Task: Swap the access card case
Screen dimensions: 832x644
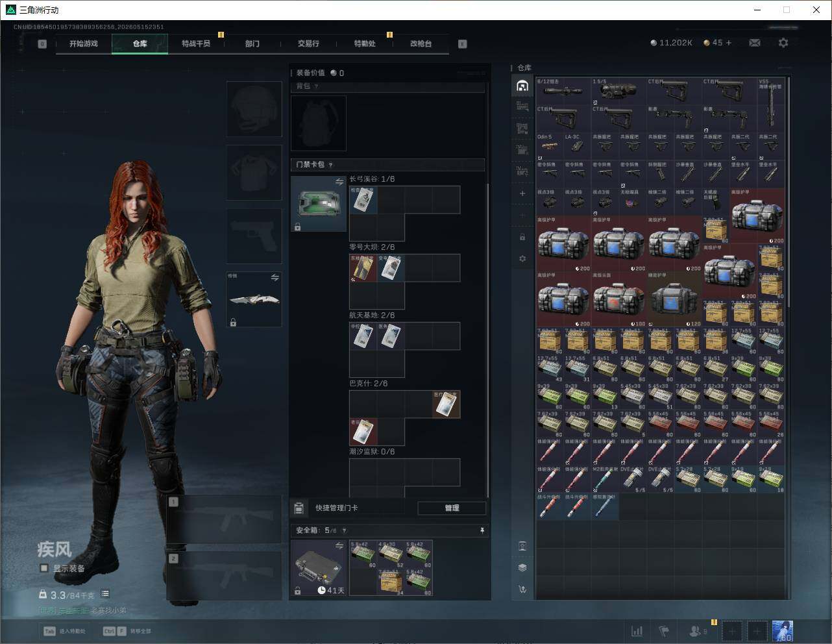Action: (x=339, y=182)
